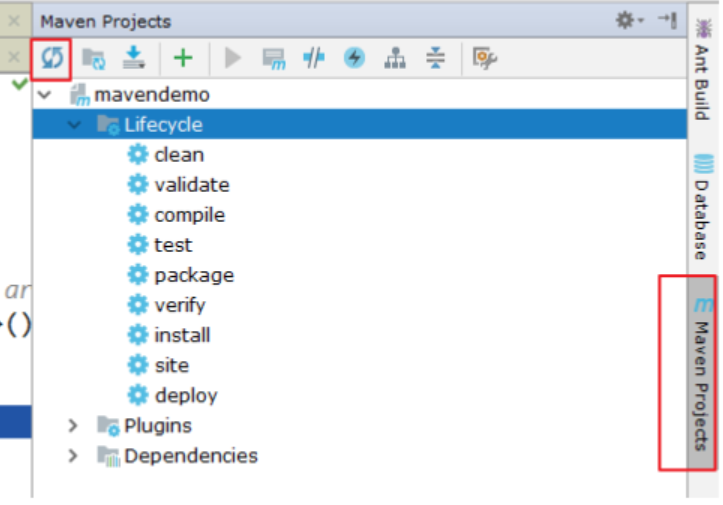Open Maven Projects panel gear menu
723x505 pixels.
pos(629,20)
